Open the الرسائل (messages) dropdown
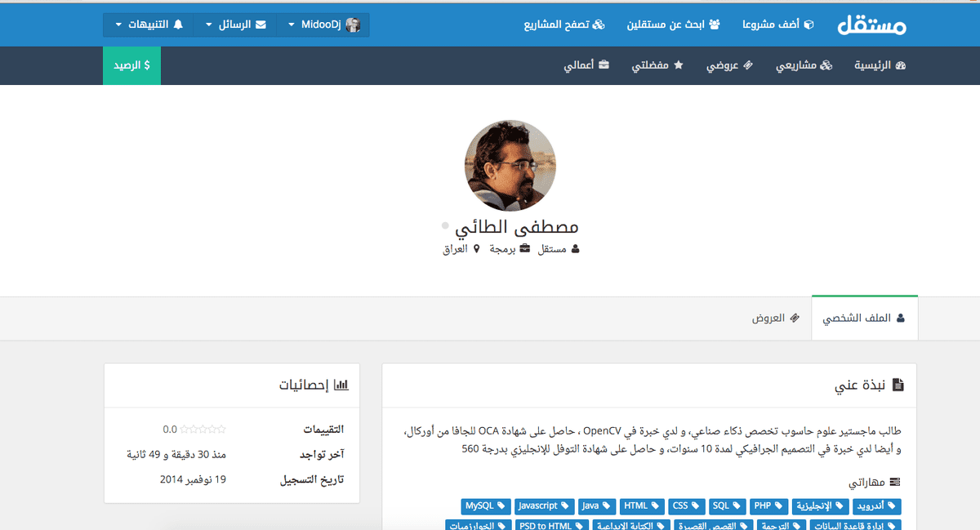The height and width of the screenshot is (530, 980). [x=235, y=24]
